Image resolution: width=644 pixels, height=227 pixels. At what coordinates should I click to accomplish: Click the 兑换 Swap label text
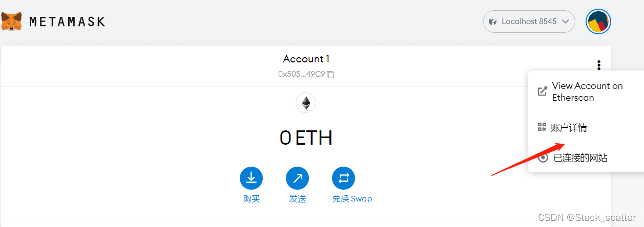[352, 199]
